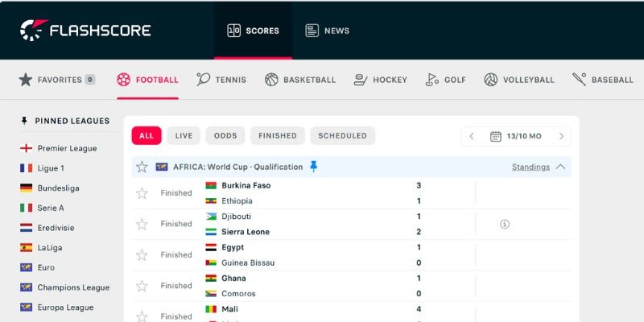
Task: Favorite the Burkina Faso vs Ethiopia match
Action: pos(142,193)
